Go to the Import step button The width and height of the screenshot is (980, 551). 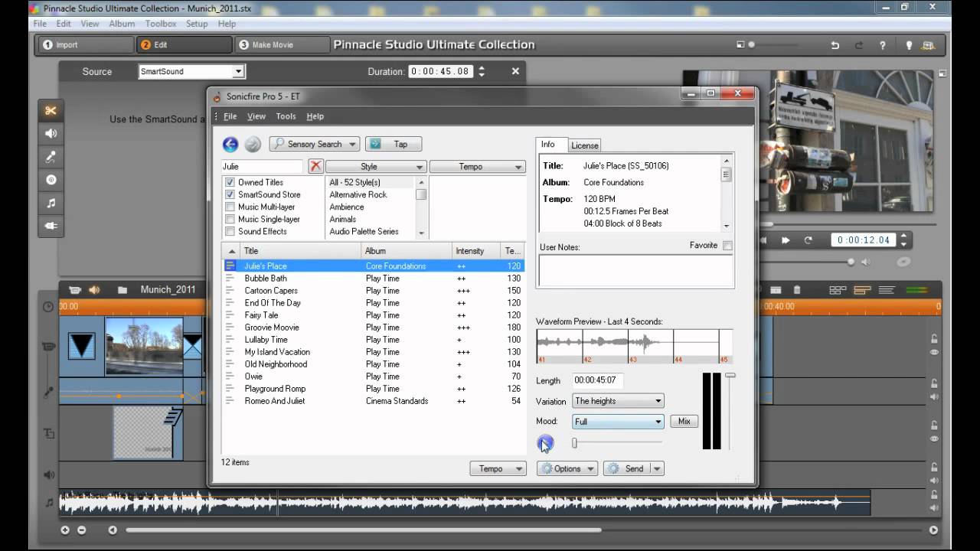click(84, 45)
